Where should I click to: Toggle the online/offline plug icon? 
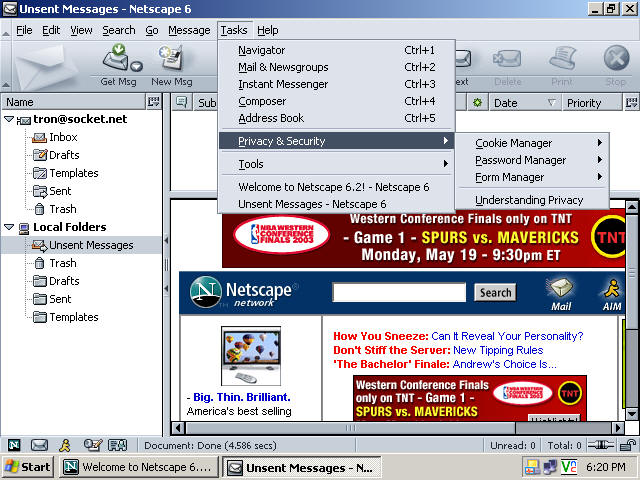(x=601, y=445)
